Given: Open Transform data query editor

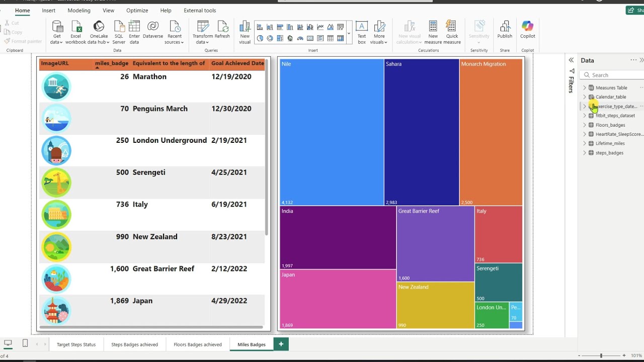Looking at the screenshot, I should 203,33.
